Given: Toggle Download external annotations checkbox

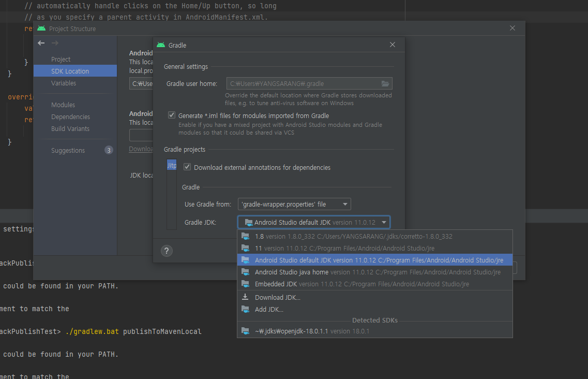Looking at the screenshot, I should 187,167.
